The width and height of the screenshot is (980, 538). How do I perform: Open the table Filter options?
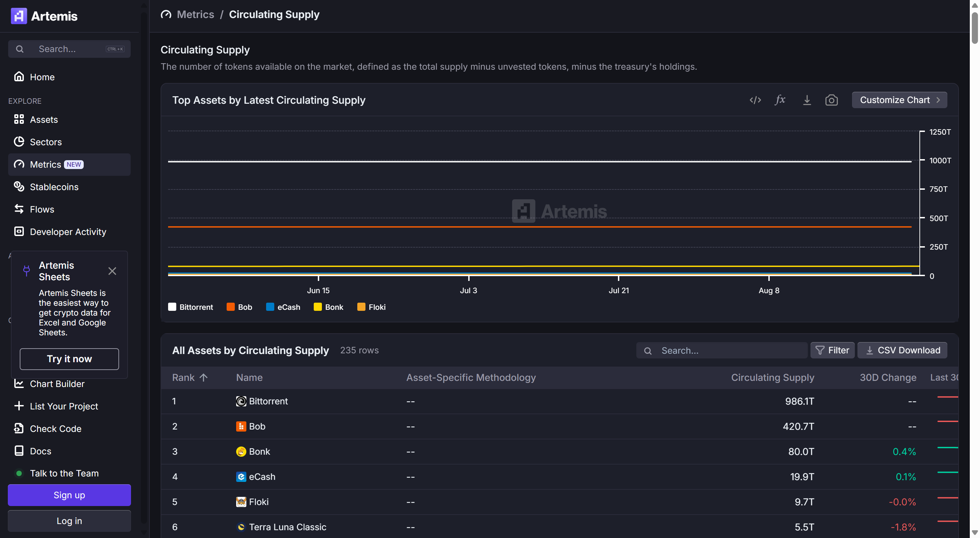[x=832, y=350]
